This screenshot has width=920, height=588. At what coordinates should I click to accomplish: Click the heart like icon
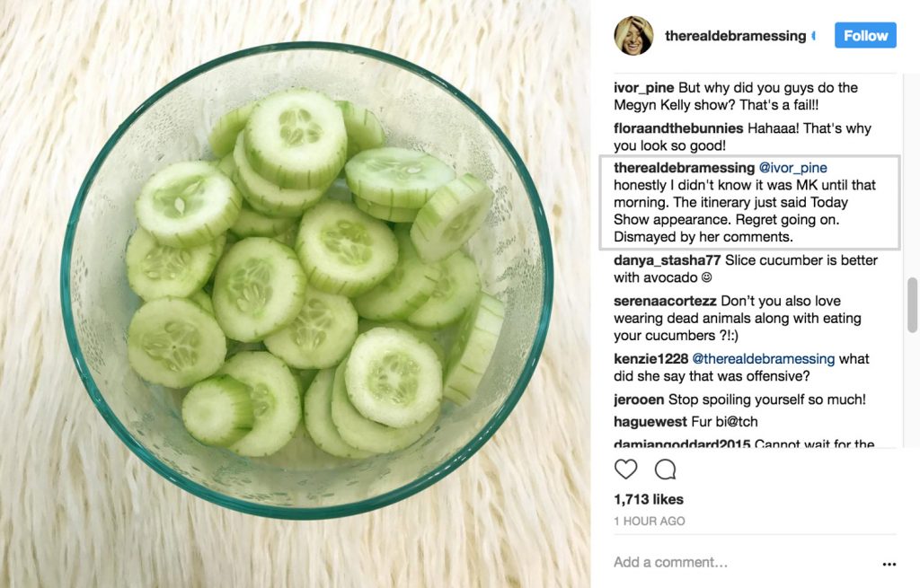tap(625, 470)
